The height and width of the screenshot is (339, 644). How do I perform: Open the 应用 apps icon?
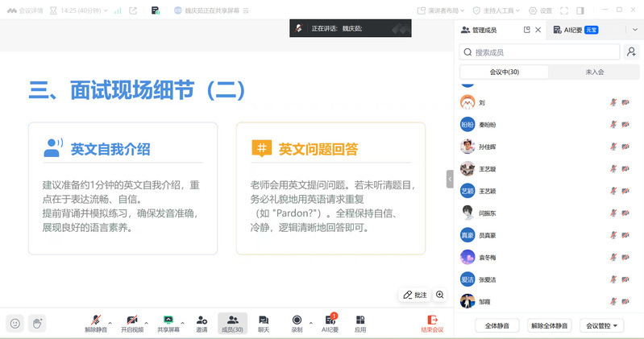[360, 320]
